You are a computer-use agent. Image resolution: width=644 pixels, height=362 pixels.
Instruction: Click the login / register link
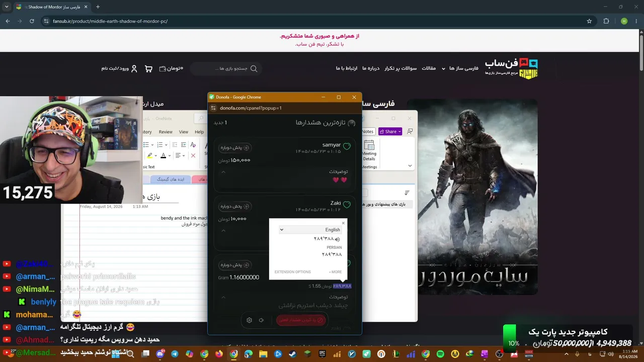115,68
